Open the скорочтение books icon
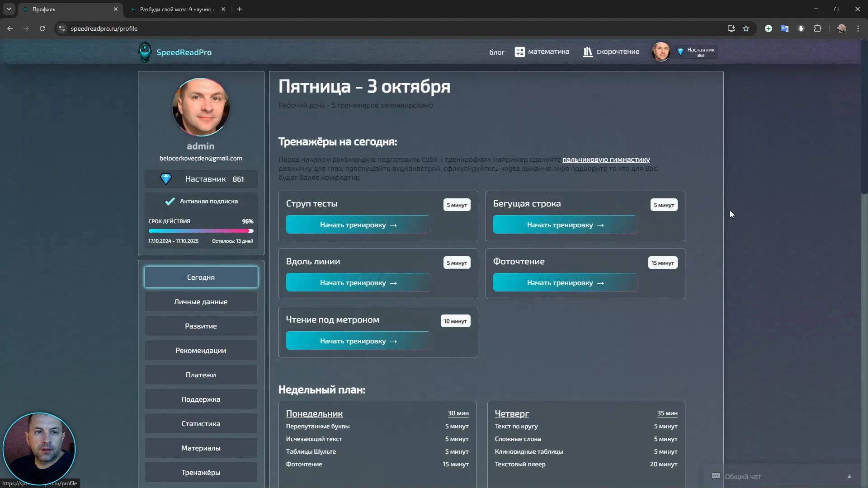This screenshot has height=488, width=868. pyautogui.click(x=588, y=52)
